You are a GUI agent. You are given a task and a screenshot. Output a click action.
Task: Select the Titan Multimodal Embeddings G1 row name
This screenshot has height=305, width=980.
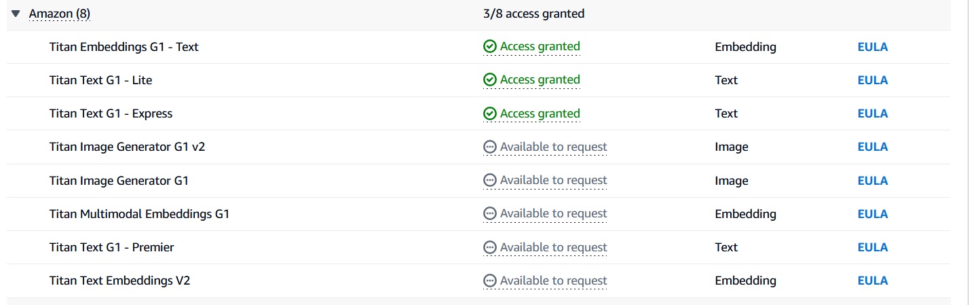point(139,214)
